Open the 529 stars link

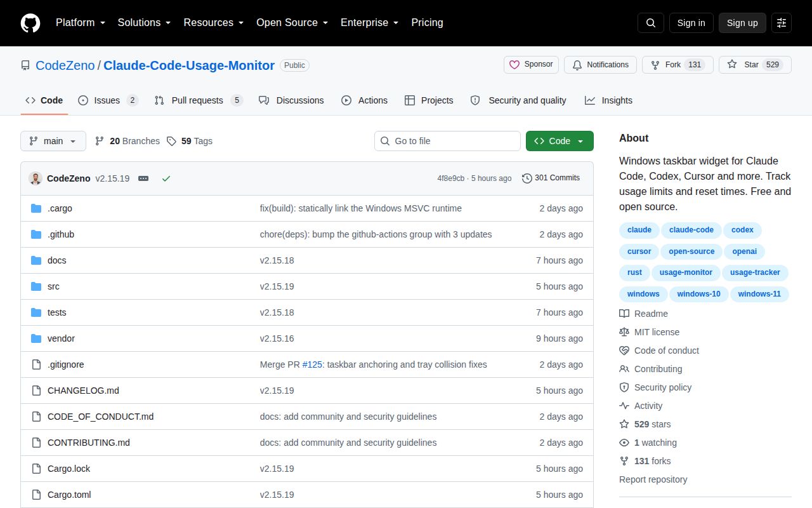pyautogui.click(x=645, y=424)
